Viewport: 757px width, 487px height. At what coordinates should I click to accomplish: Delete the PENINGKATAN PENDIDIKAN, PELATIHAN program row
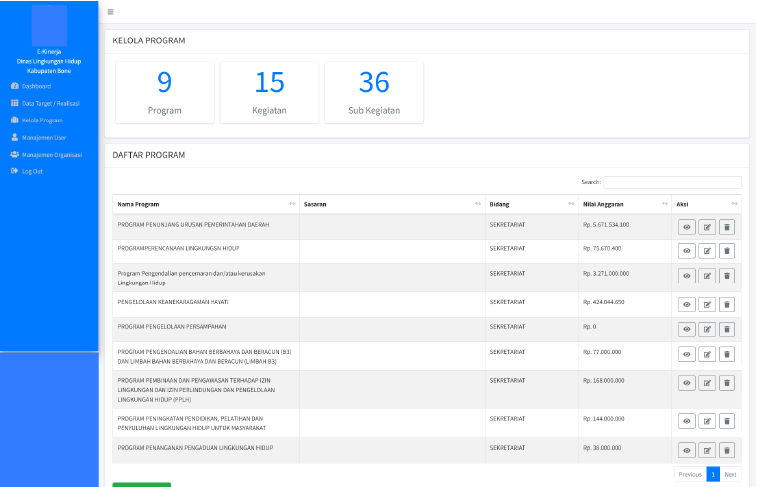click(727, 421)
